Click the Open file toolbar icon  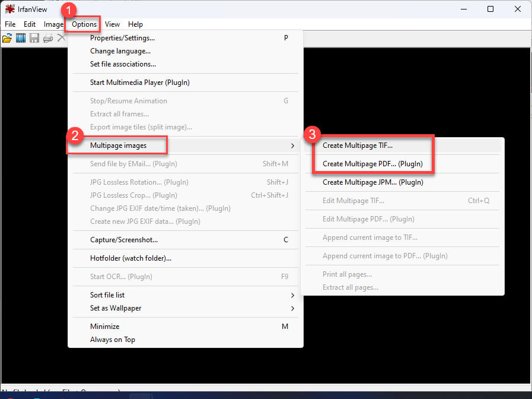click(x=7, y=38)
